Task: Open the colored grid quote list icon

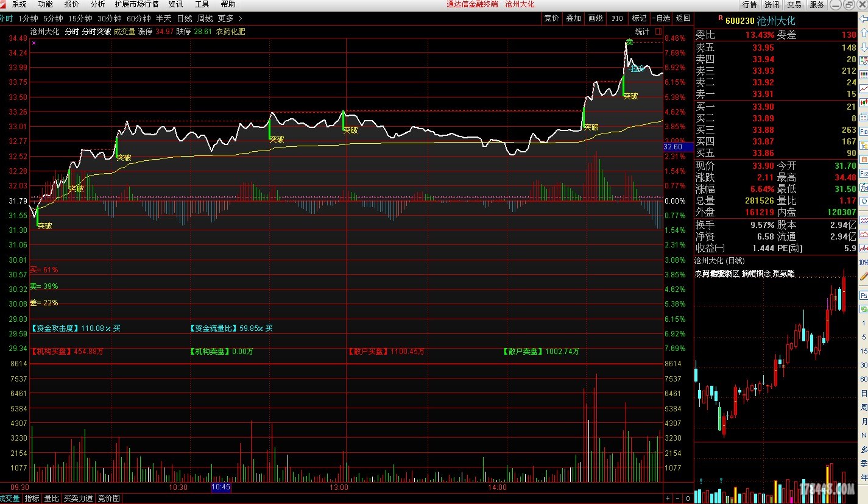Action: 864,74
